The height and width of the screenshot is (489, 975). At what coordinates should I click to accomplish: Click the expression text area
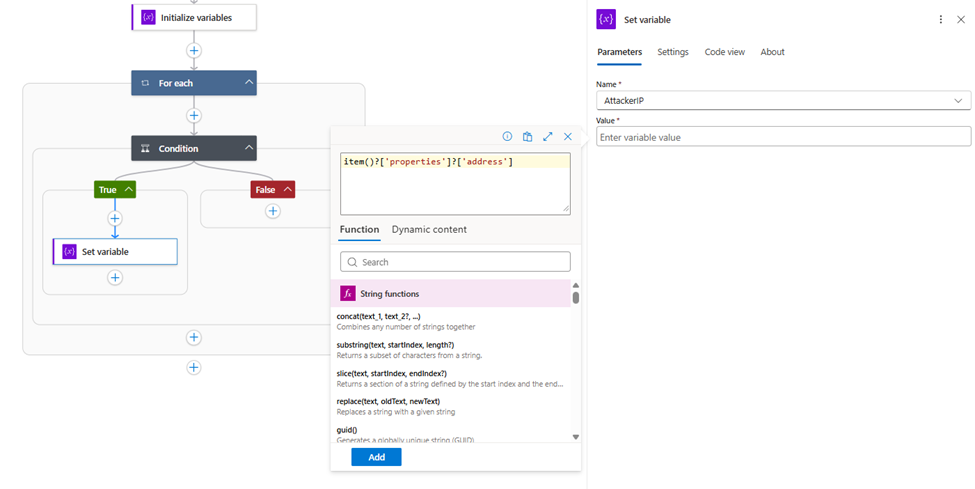455,184
